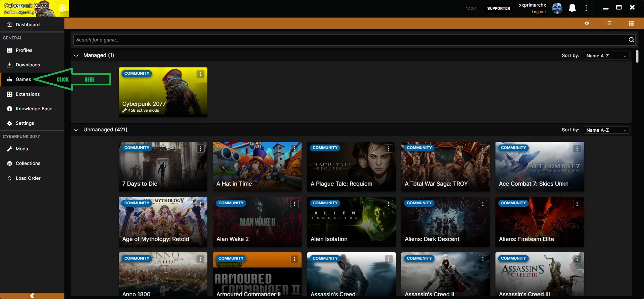Select the A Total War Saga: TROY tile

click(446, 167)
